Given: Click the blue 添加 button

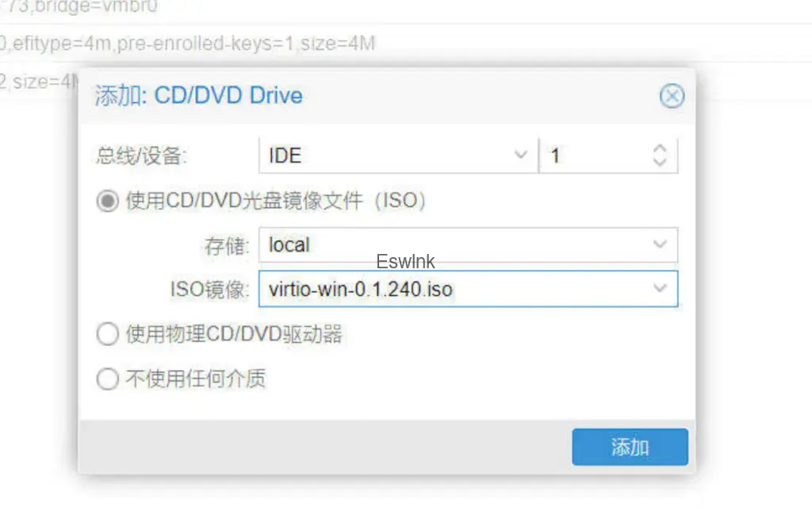Looking at the screenshot, I should [x=630, y=447].
